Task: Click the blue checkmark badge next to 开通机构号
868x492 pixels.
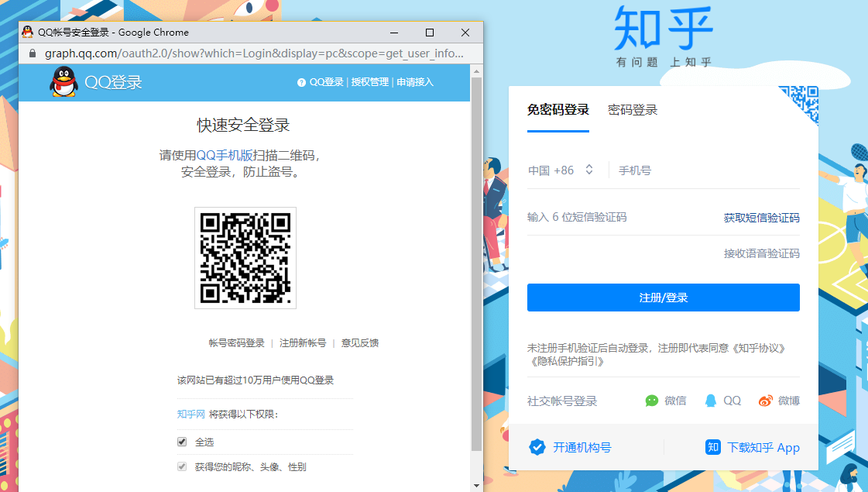Action: (x=537, y=446)
